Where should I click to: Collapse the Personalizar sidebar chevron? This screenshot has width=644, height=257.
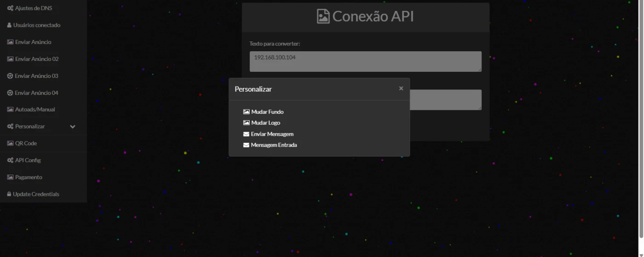click(73, 127)
